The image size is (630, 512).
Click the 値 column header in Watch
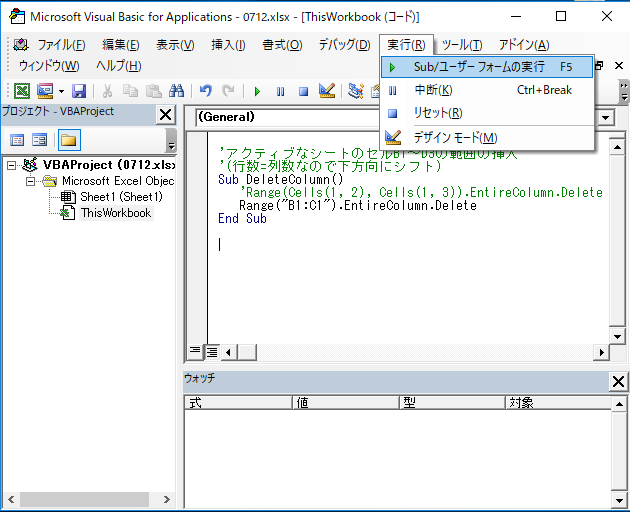(346, 403)
